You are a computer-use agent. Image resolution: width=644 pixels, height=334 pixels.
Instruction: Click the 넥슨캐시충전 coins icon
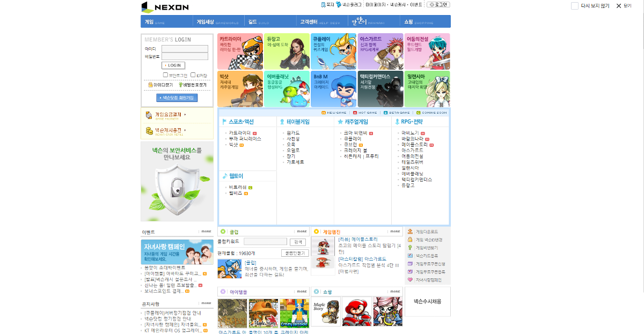coord(149,130)
